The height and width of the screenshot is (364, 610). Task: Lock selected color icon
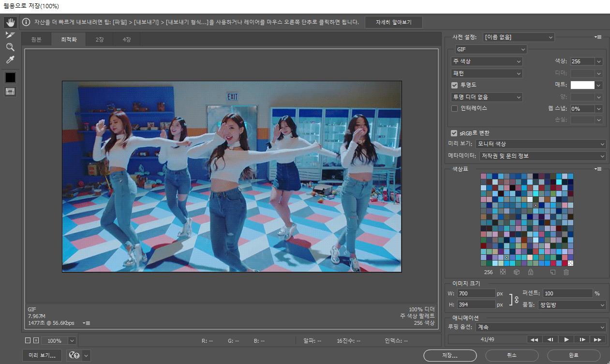tap(531, 272)
